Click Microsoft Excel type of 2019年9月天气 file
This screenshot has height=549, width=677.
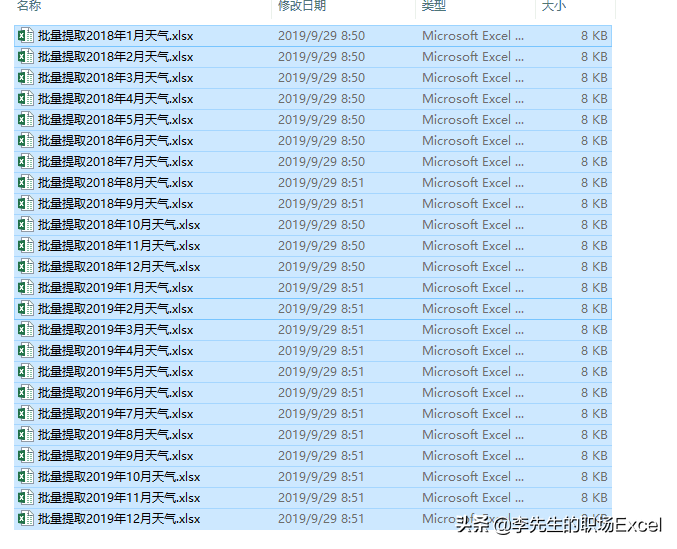(473, 456)
